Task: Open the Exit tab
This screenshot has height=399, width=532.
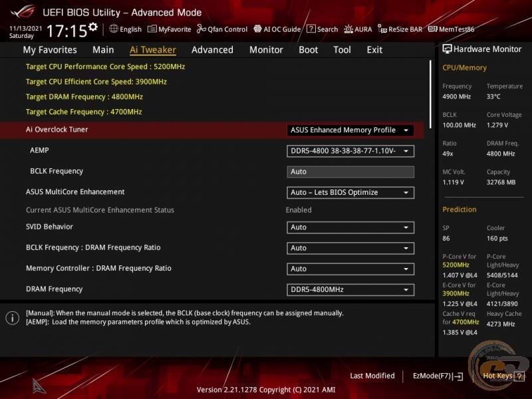Action: pyautogui.click(x=374, y=50)
